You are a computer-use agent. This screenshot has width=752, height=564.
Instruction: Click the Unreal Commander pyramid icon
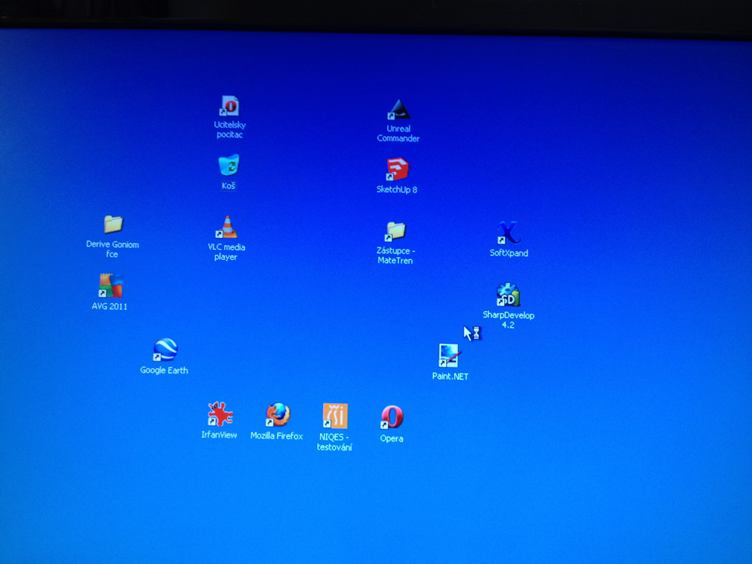tap(398, 110)
